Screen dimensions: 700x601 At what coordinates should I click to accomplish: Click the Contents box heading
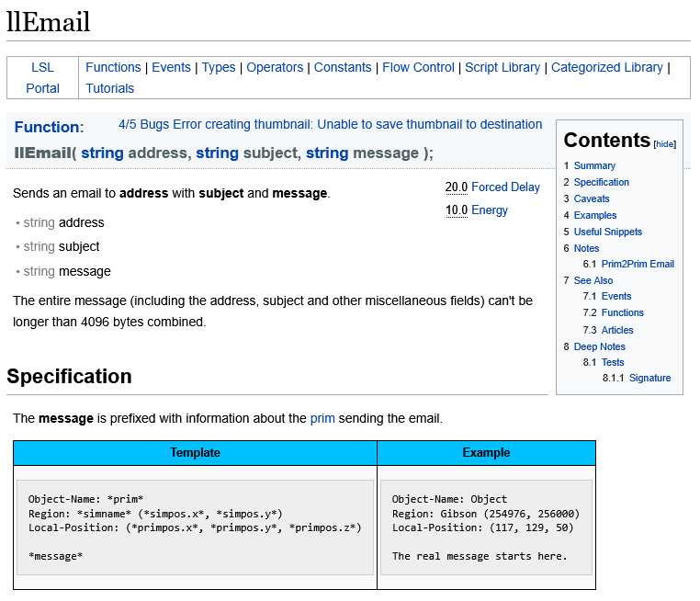(606, 141)
